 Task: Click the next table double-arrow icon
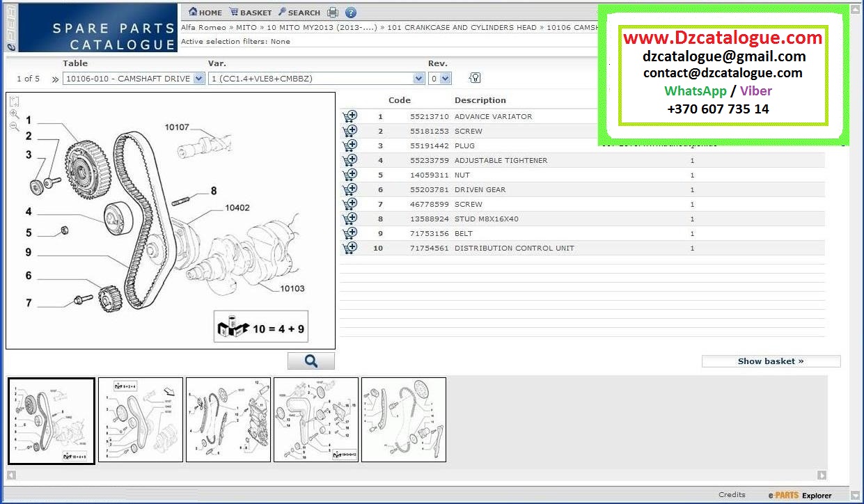[55, 79]
